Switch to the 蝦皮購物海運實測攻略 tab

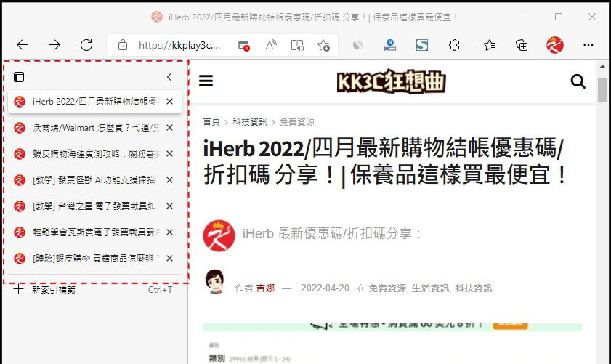94,154
